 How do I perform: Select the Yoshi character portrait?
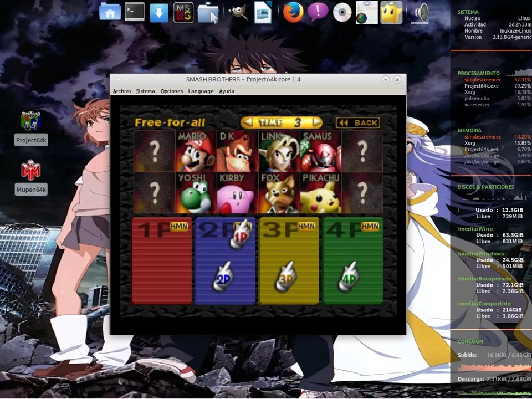[x=196, y=193]
